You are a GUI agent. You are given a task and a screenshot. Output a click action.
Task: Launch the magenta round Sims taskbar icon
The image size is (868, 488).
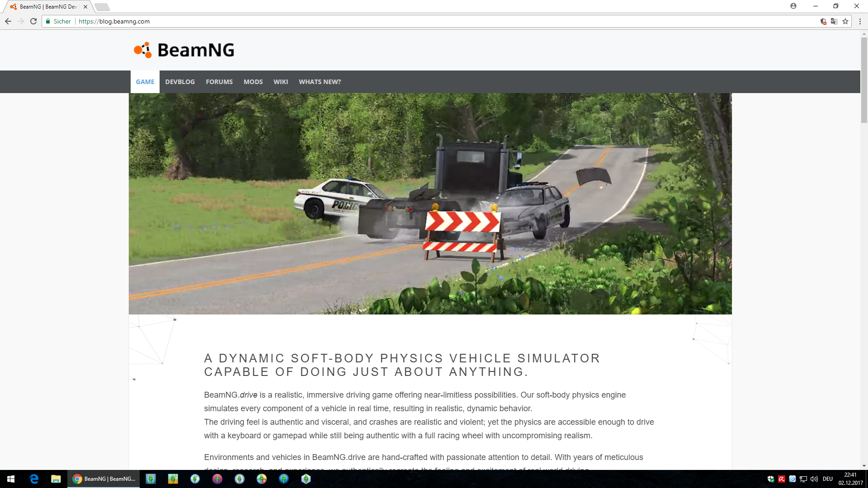[x=217, y=479]
